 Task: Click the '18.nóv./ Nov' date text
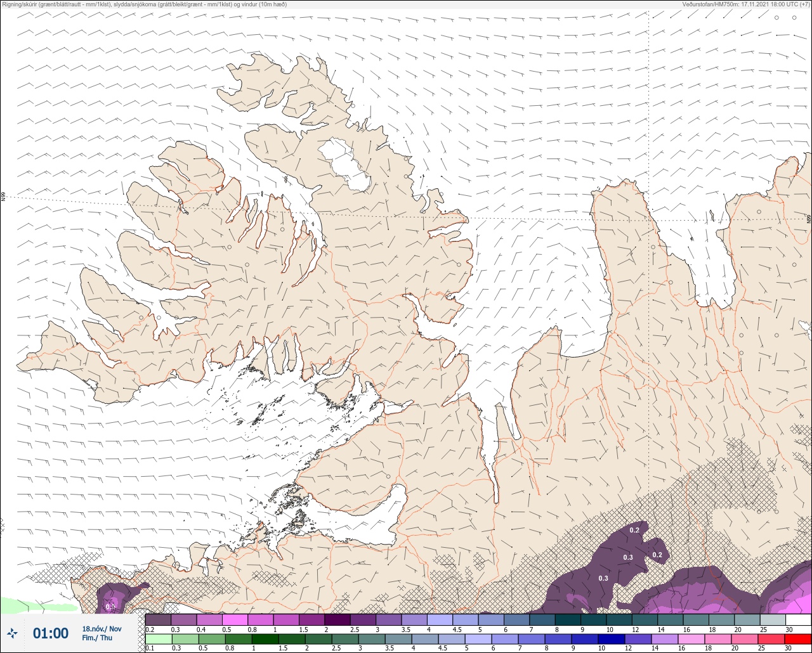101,629
